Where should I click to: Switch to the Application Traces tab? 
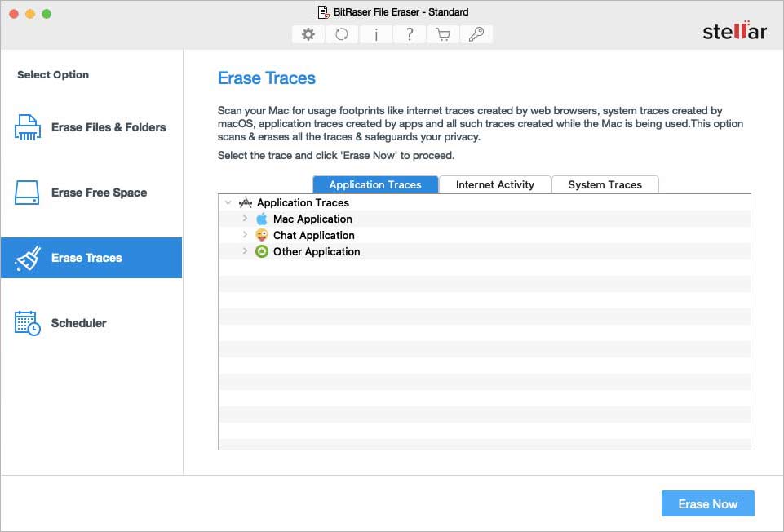click(375, 184)
